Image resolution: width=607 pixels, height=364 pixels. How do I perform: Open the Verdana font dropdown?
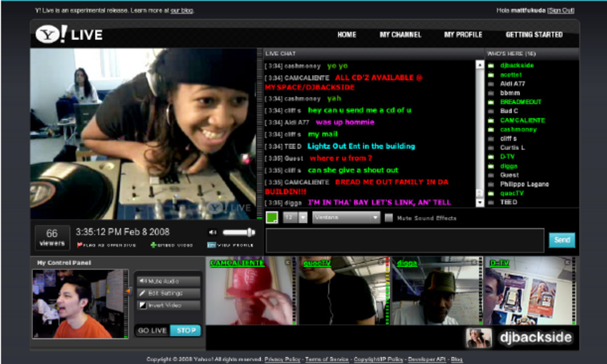(x=346, y=218)
